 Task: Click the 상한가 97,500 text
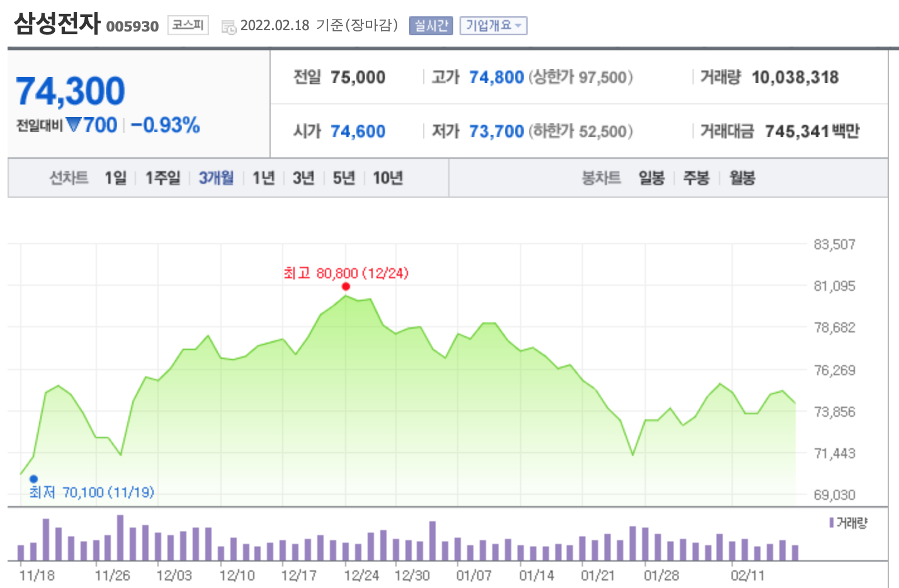580,77
